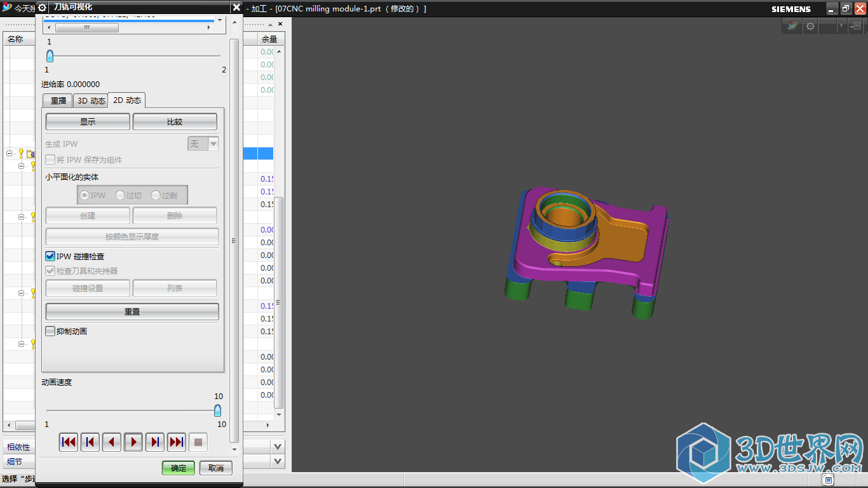This screenshot has width=868, height=488.
Task: Click navigator horizontal scrollbar left arrow
Action: click(8, 426)
